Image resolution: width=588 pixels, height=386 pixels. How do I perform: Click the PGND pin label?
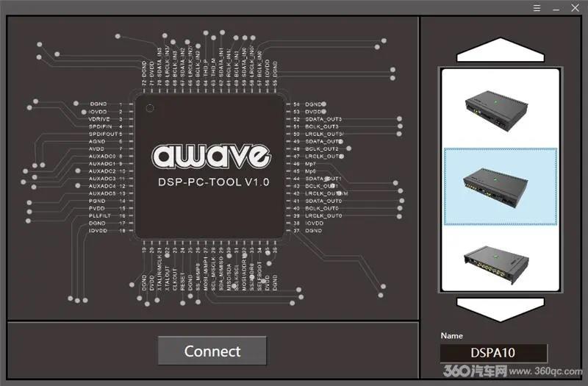[97, 201]
